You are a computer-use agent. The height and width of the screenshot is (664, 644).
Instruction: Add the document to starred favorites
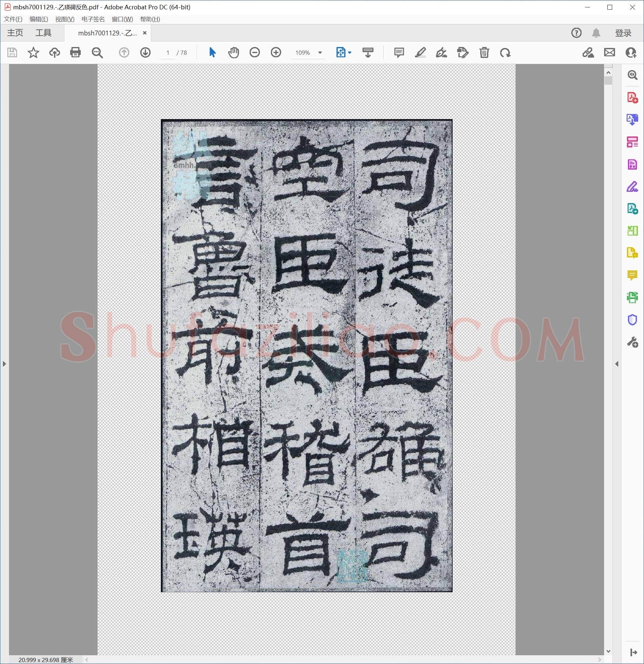pos(33,52)
